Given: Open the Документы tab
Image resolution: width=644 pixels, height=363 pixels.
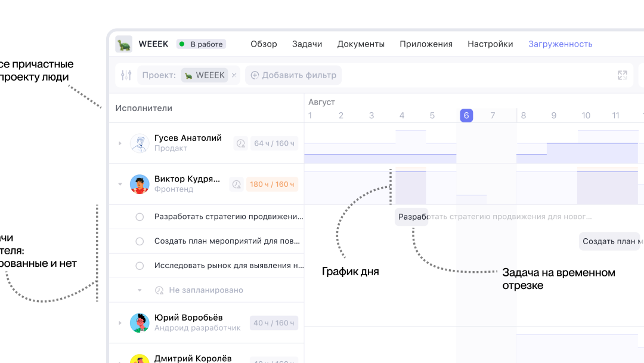Looking at the screenshot, I should coord(361,44).
